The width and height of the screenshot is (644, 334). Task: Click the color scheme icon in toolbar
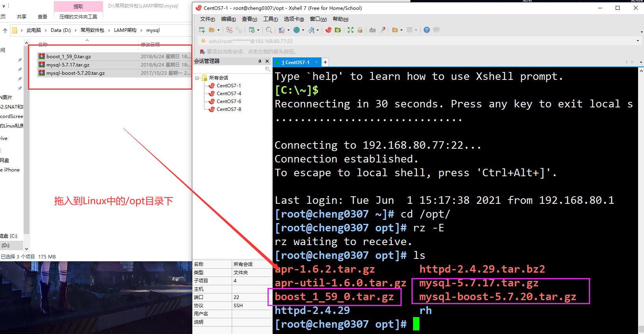click(x=282, y=30)
